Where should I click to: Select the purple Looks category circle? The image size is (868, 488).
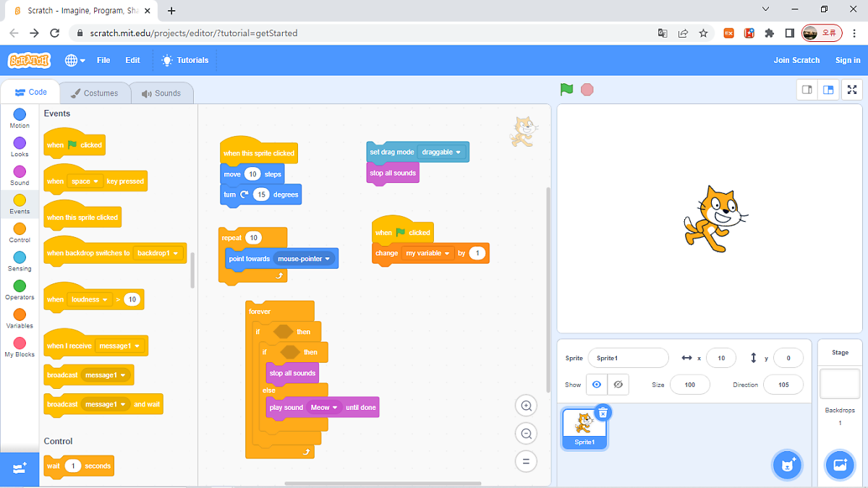pos(20,143)
